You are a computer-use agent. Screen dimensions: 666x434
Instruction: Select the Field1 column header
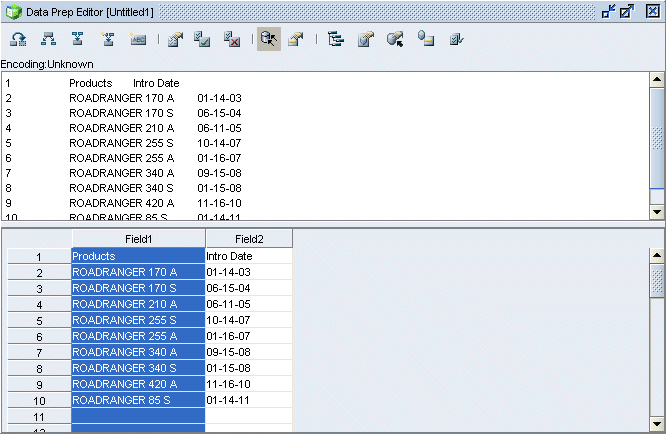coord(138,239)
